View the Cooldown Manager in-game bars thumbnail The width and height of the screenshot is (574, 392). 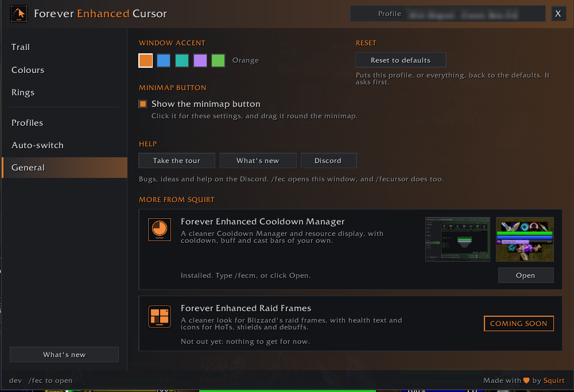tap(525, 239)
